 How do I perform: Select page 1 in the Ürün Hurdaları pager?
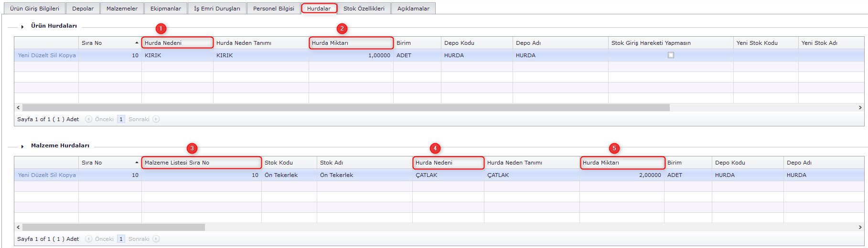pos(121,119)
